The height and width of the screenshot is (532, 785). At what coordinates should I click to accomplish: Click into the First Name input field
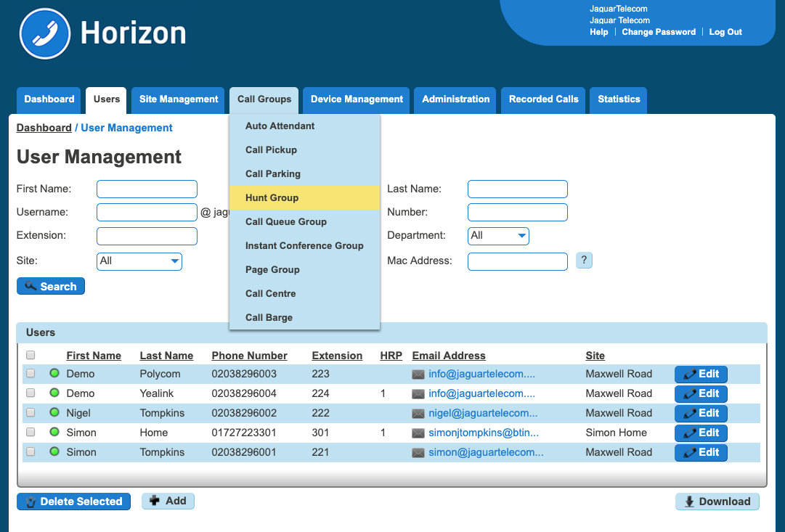pos(147,189)
